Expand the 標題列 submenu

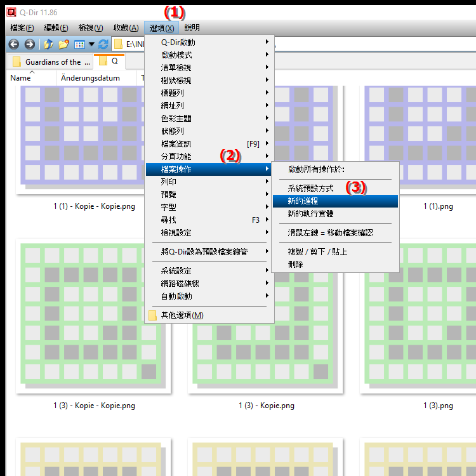tap(209, 93)
